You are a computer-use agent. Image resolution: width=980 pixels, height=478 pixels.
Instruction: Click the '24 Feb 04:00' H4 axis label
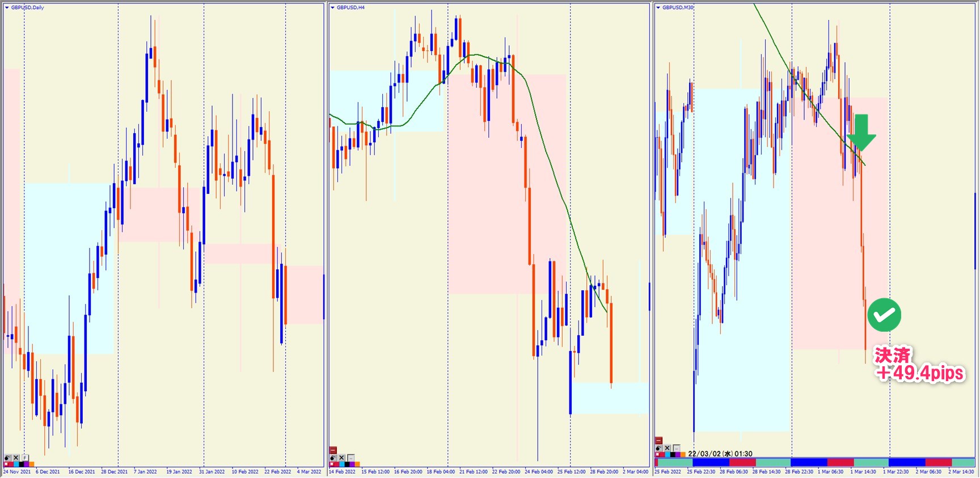click(x=539, y=472)
